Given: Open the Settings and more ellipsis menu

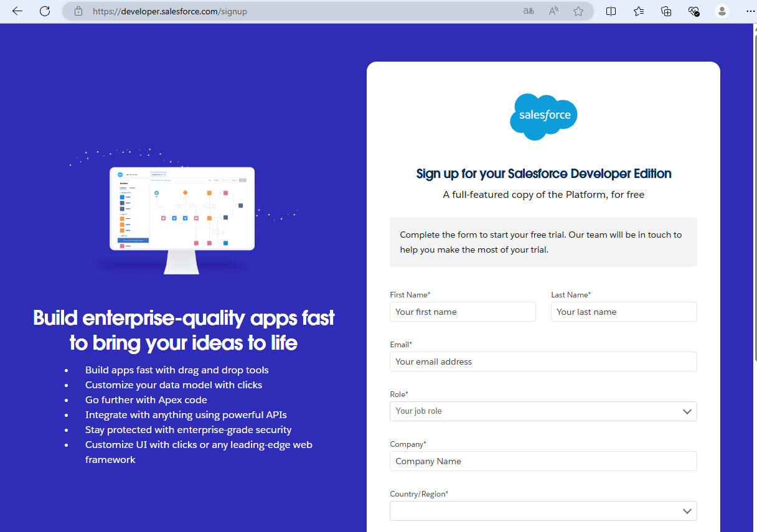Looking at the screenshot, I should (750, 11).
